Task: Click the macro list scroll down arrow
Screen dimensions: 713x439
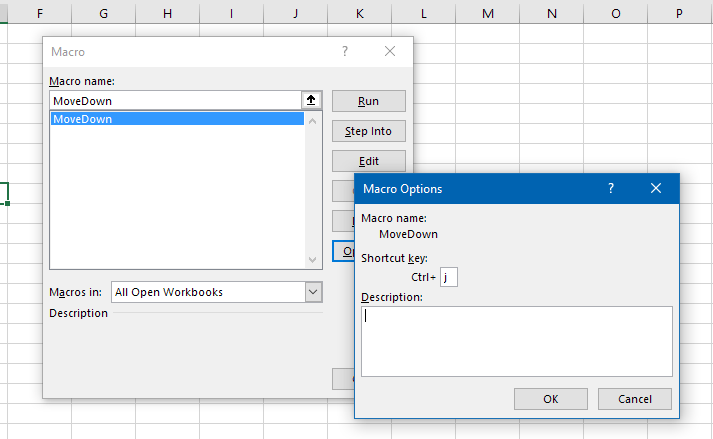Action: pos(313,259)
